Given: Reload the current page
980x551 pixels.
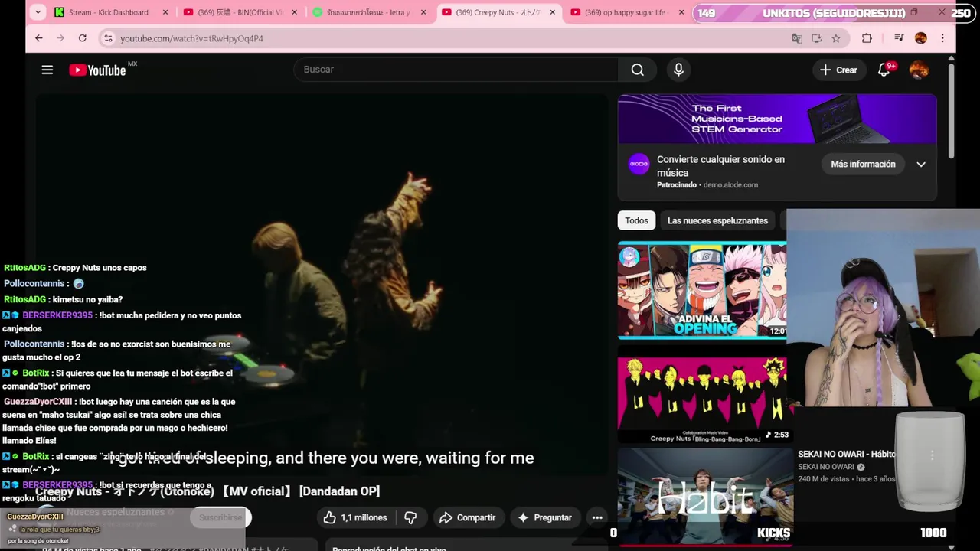Looking at the screenshot, I should [82, 38].
